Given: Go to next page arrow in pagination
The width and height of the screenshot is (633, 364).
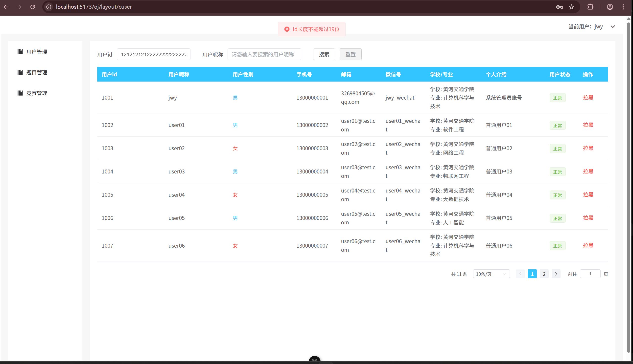Looking at the screenshot, I should tap(556, 274).
